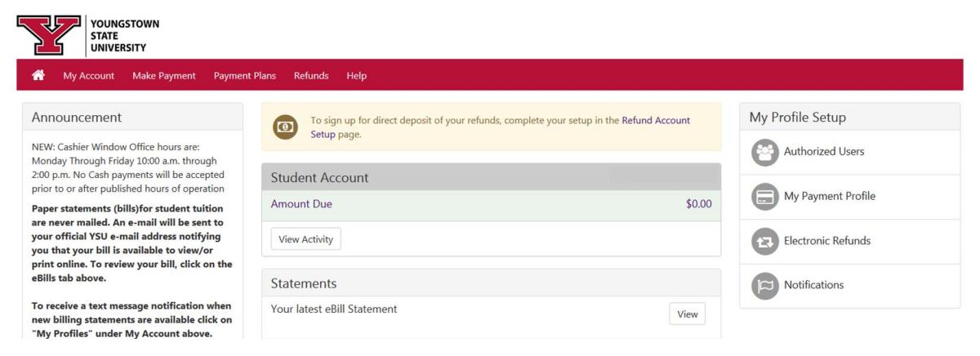
Task: Follow the Refund Account Setup link
Action: coord(655,120)
